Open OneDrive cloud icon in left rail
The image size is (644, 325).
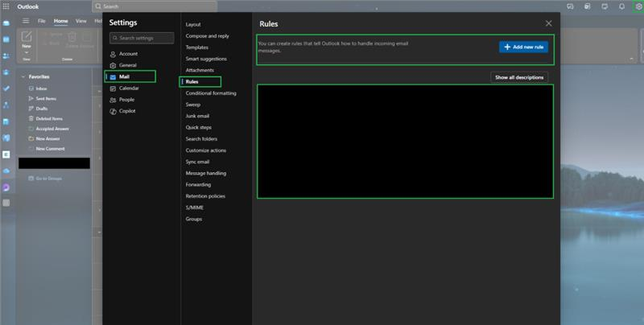(x=6, y=171)
